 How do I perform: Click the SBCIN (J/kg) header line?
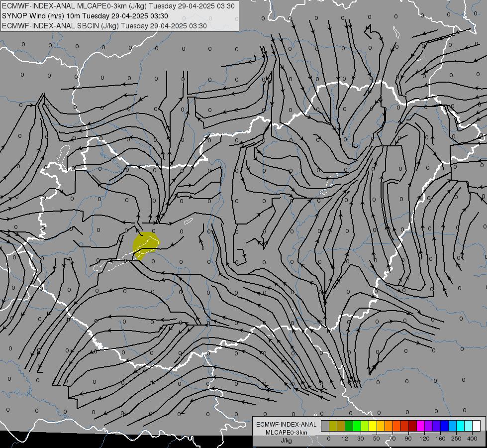tap(104, 26)
